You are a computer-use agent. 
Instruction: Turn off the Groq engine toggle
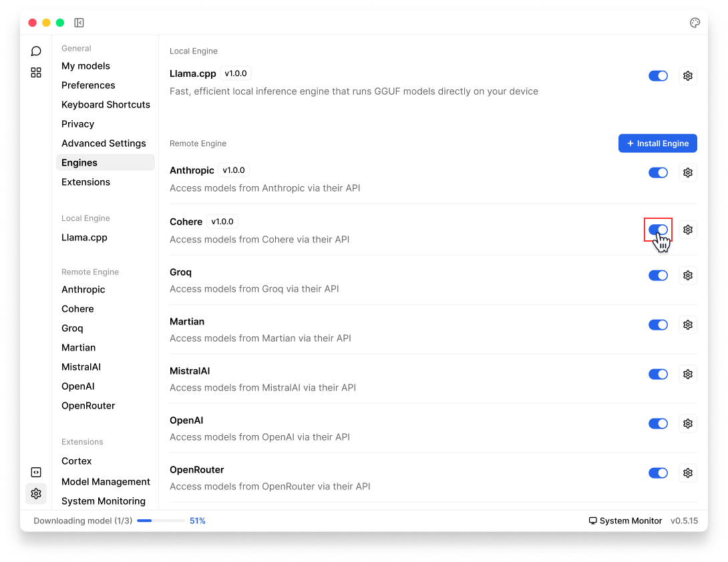click(658, 276)
